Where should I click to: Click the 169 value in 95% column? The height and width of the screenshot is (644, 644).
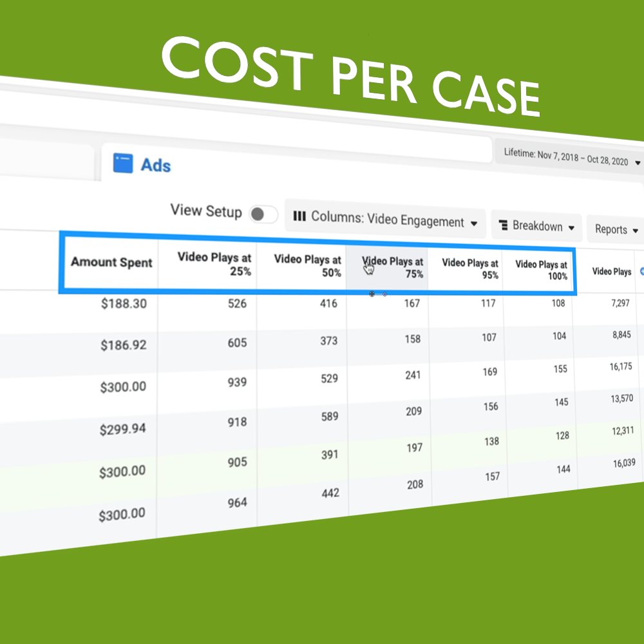point(490,372)
